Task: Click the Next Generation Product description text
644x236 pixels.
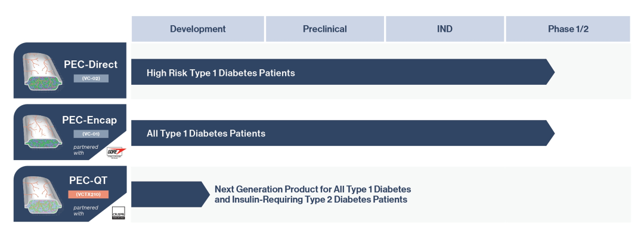Action: click(x=312, y=194)
